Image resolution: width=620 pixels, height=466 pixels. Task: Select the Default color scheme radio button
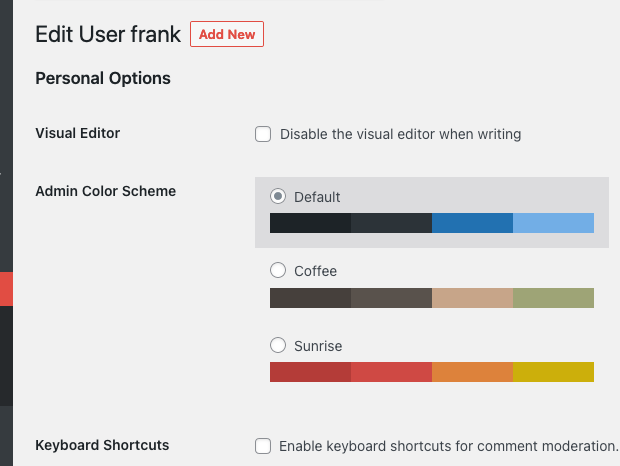click(x=279, y=196)
